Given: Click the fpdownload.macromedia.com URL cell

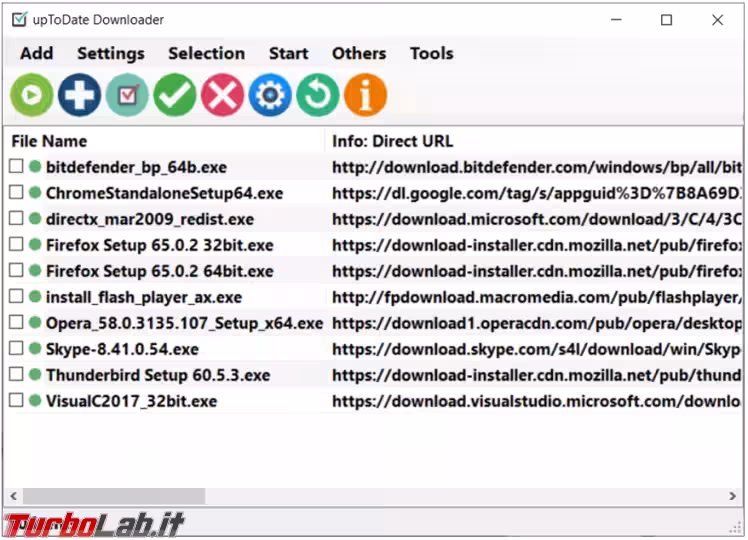Looking at the screenshot, I should [x=537, y=297].
